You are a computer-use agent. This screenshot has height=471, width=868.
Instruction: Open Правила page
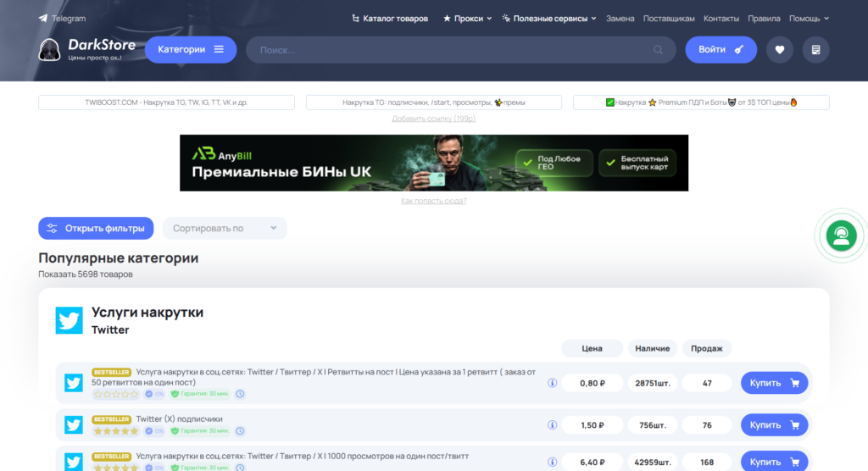[x=764, y=19]
